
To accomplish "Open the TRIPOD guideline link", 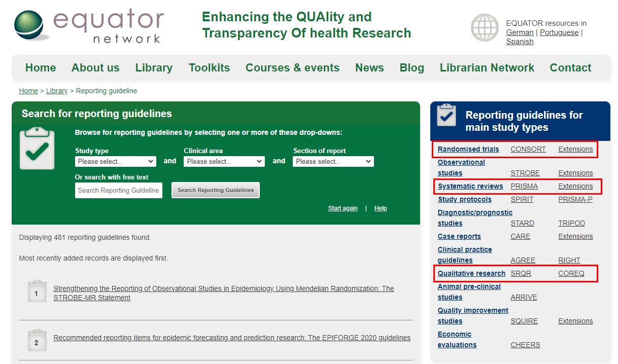I will (572, 223).
